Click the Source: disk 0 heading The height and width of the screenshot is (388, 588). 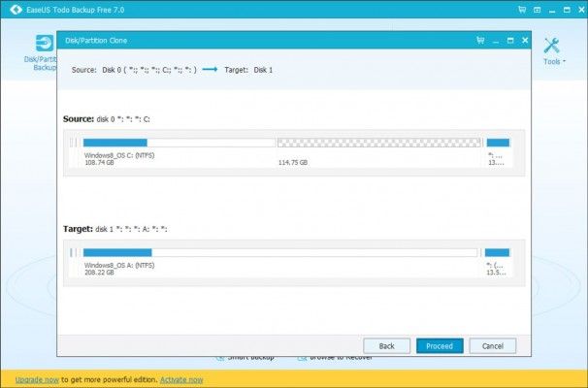click(x=107, y=119)
